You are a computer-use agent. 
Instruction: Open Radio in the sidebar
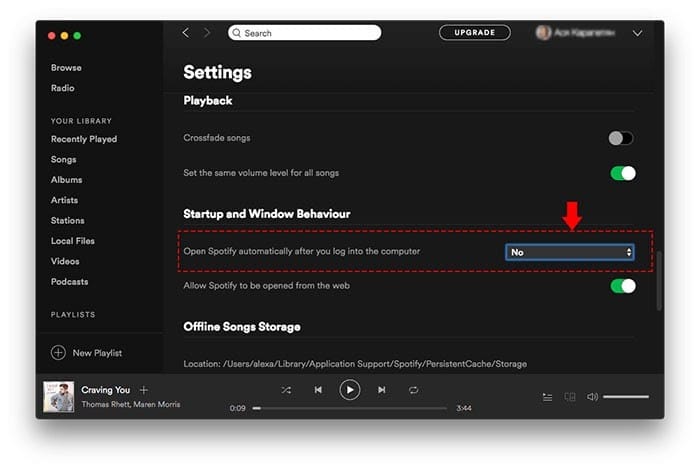[62, 88]
